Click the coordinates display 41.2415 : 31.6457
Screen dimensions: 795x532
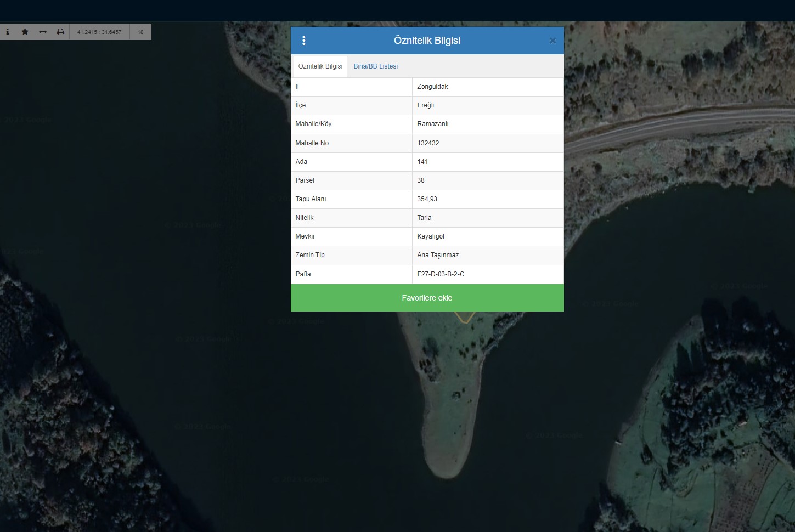click(99, 32)
